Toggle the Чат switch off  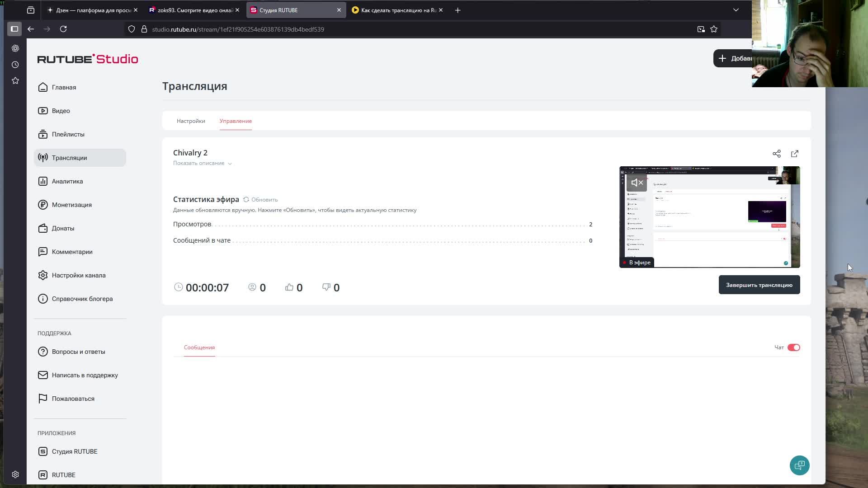793,347
